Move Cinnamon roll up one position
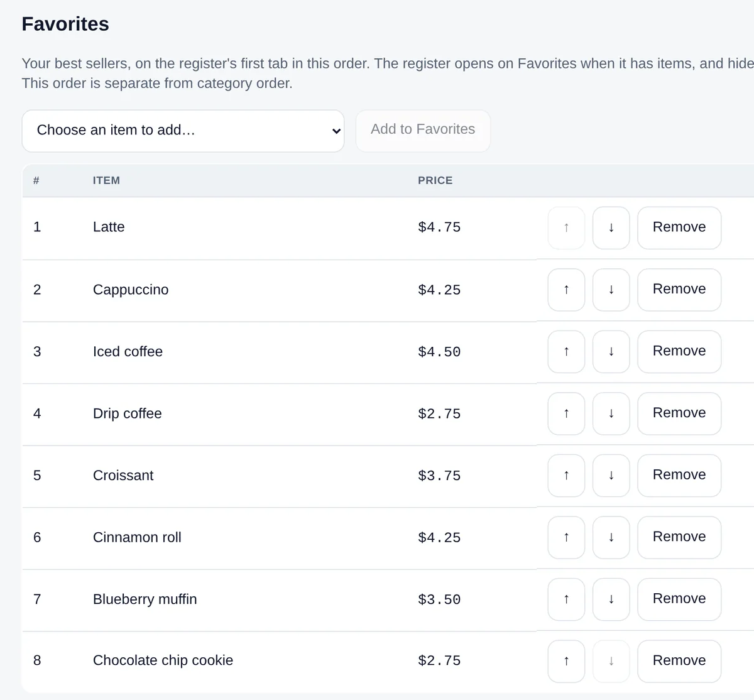Image resolution: width=754 pixels, height=700 pixels. pyautogui.click(x=566, y=537)
